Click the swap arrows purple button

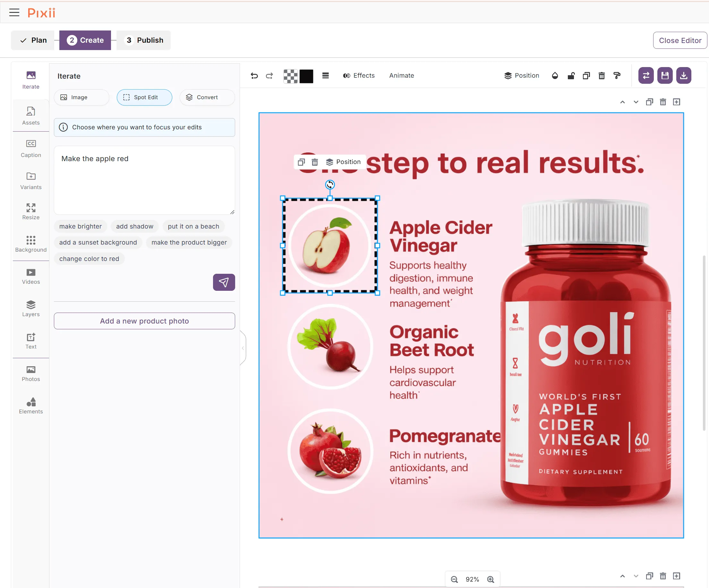click(x=646, y=75)
